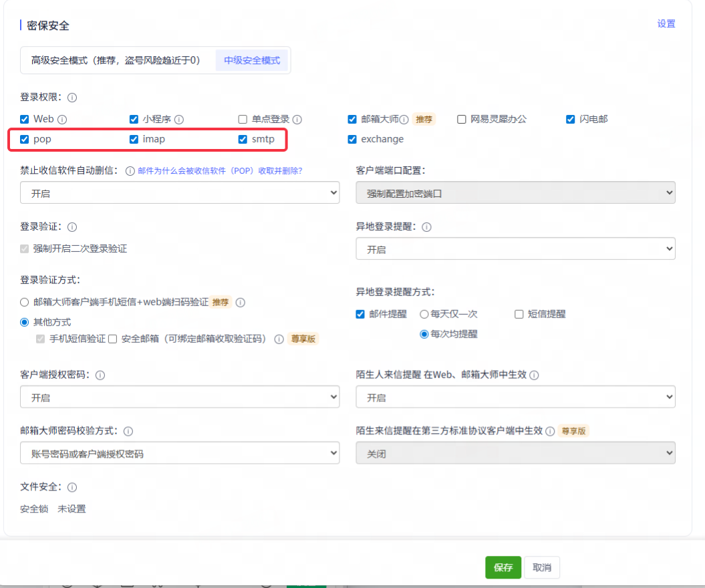Click the 密保安全 section heading
705x588 pixels.
[x=47, y=25]
